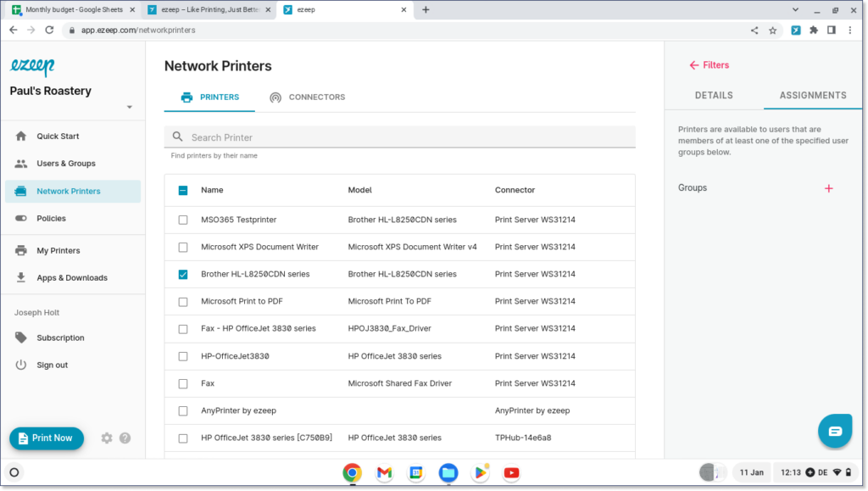Click the share page icon in address bar

[x=754, y=31]
